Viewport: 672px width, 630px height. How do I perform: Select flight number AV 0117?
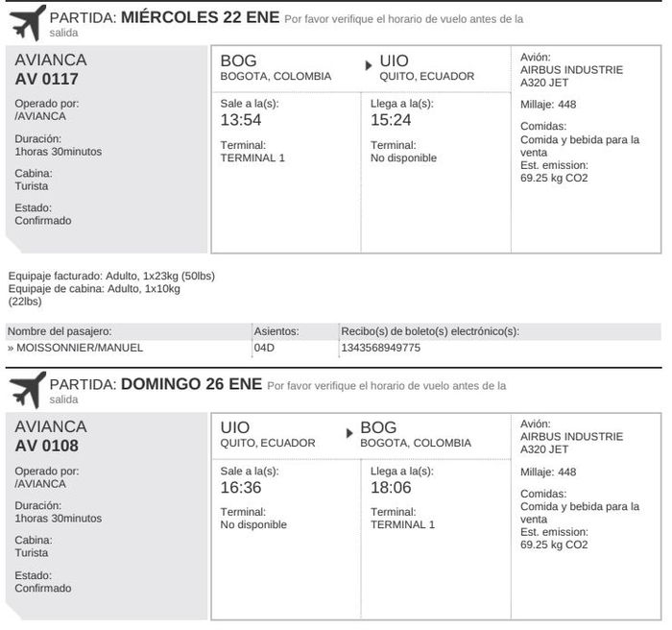47,80
